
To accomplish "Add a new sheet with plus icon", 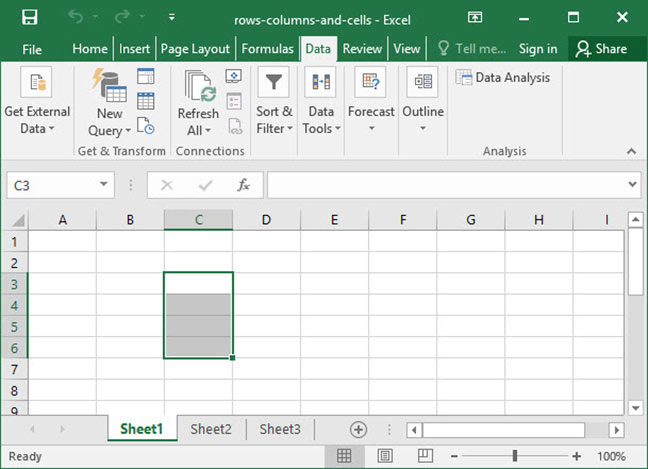I will [358, 429].
